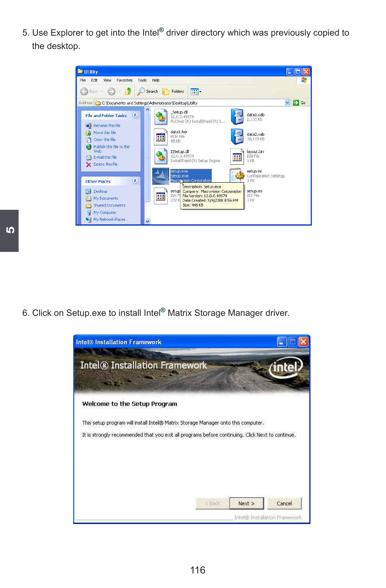Click the Windows flag logo in menu bar
Viewport: 386px width, 588px height.
(x=303, y=80)
